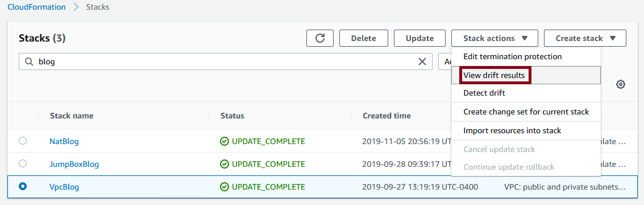644x205 pixels.
Task: Click the search magnifier icon
Action: tap(29, 61)
